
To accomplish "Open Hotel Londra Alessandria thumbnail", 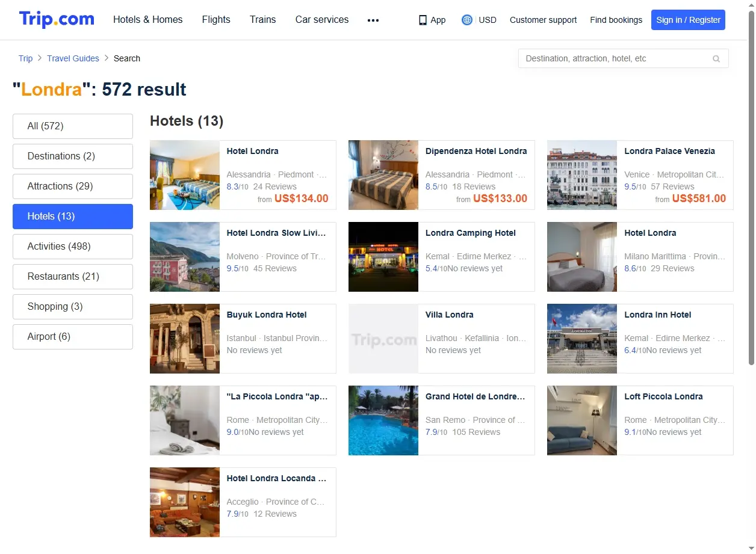I will [185, 175].
